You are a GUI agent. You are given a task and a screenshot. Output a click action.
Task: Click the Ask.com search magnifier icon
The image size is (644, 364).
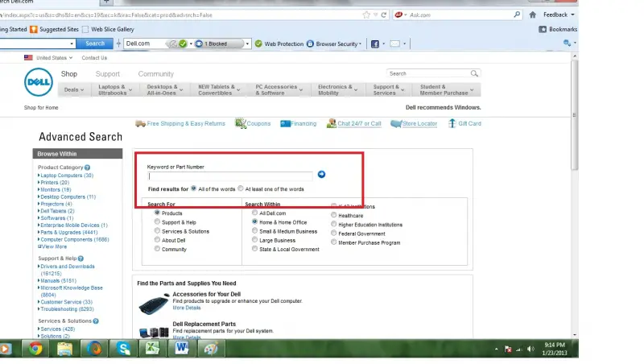(x=517, y=14)
